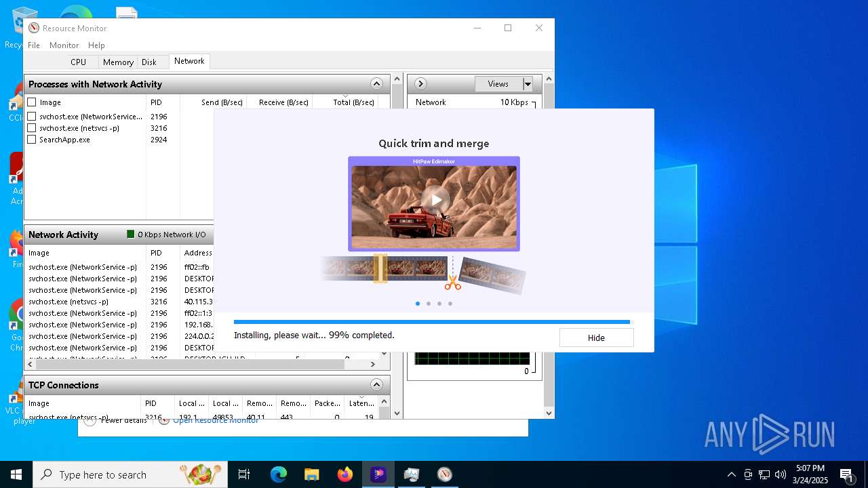Open the File menu in Resource Monitor
868x488 pixels.
34,45
